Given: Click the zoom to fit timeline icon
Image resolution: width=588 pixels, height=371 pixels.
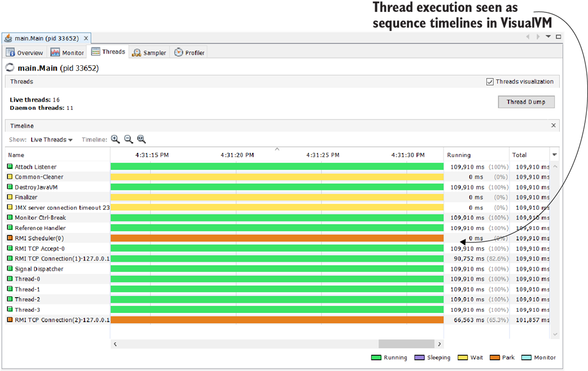Looking at the screenshot, I should click(x=141, y=139).
